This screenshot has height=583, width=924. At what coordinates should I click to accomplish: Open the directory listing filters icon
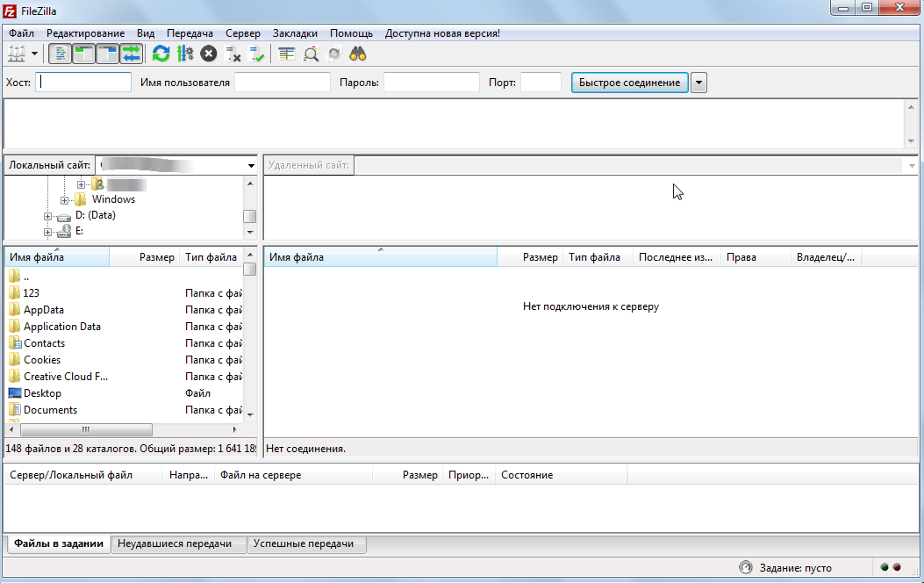(x=287, y=54)
